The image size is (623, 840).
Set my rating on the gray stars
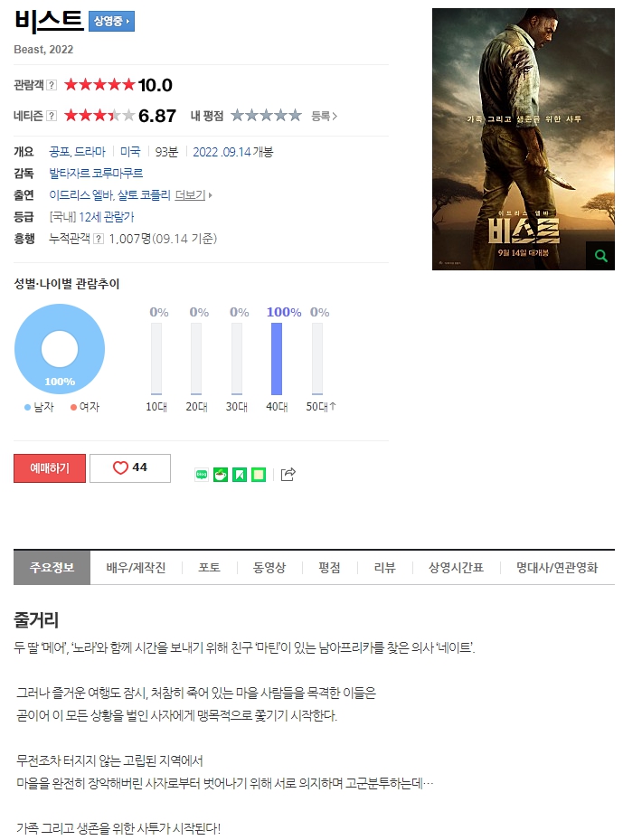point(266,116)
